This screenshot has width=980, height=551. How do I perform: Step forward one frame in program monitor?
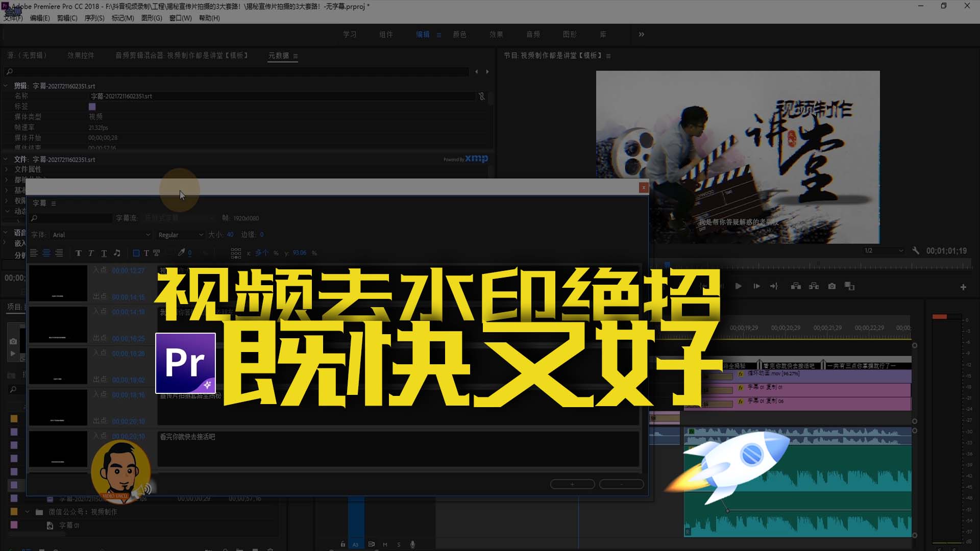[x=756, y=286]
